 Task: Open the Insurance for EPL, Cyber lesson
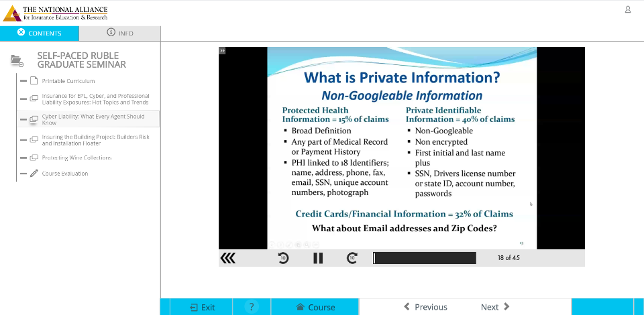95,99
